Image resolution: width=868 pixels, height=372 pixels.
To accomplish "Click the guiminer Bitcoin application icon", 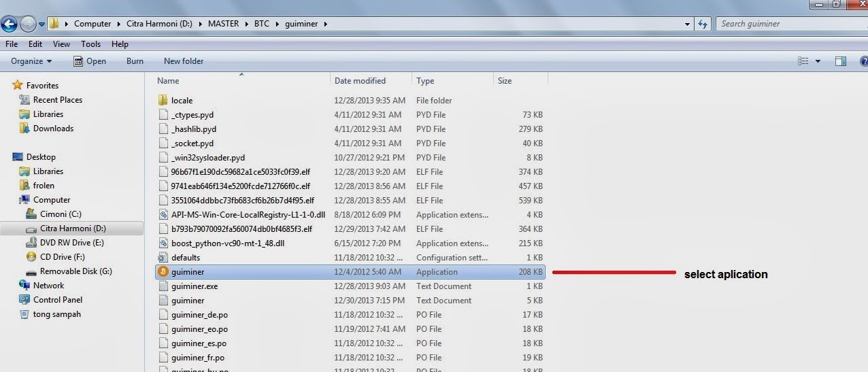I will point(163,272).
